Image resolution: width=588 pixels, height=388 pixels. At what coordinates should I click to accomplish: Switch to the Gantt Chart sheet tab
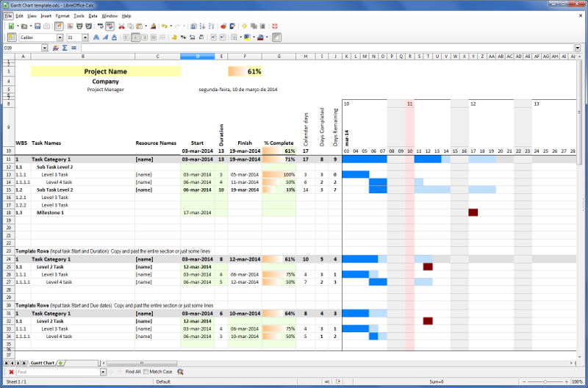[41, 363]
